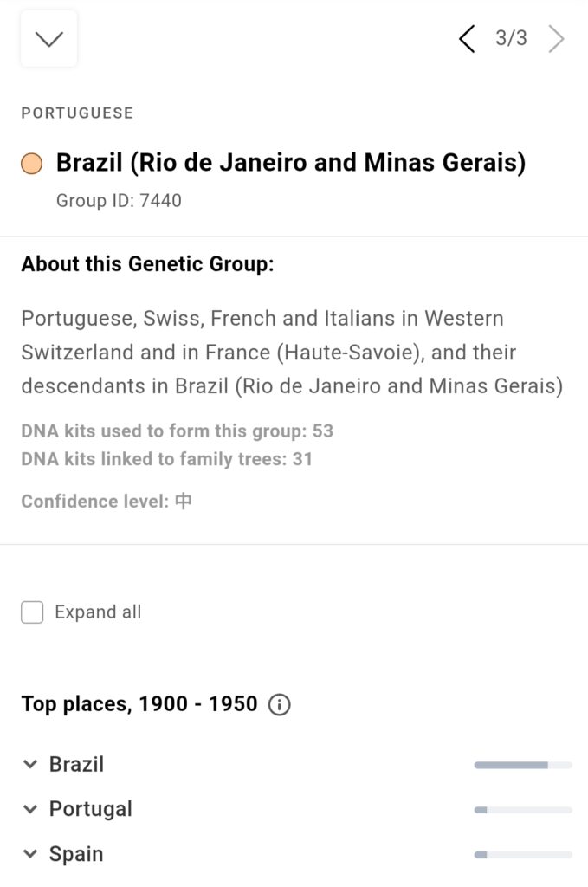Image resolution: width=588 pixels, height=887 pixels.
Task: Click the PORTUGUESE category label
Action: click(x=77, y=113)
